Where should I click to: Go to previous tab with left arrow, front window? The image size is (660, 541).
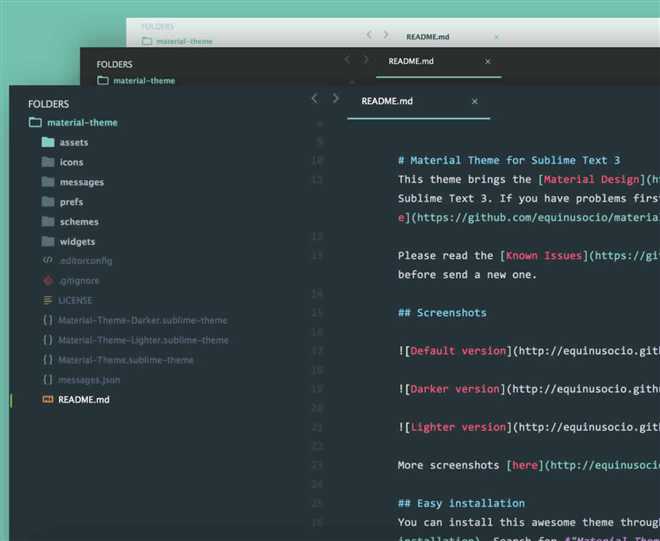(x=315, y=99)
